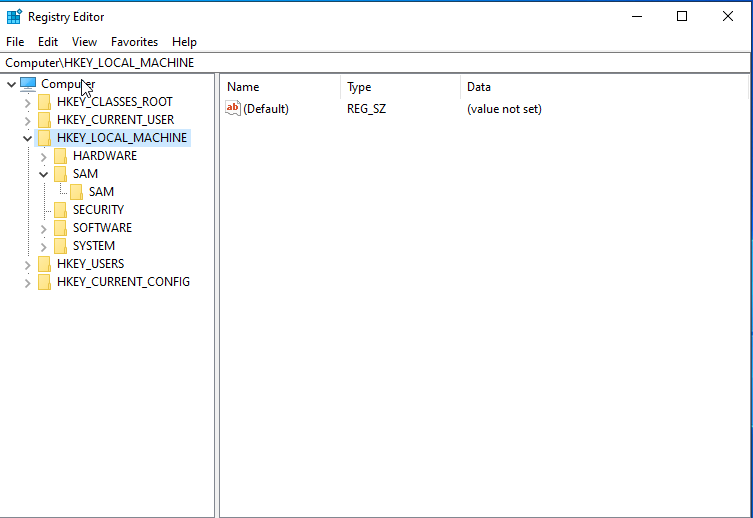Select the HKEY_CURRENT_CONFIG label
753x518 pixels.
point(123,282)
